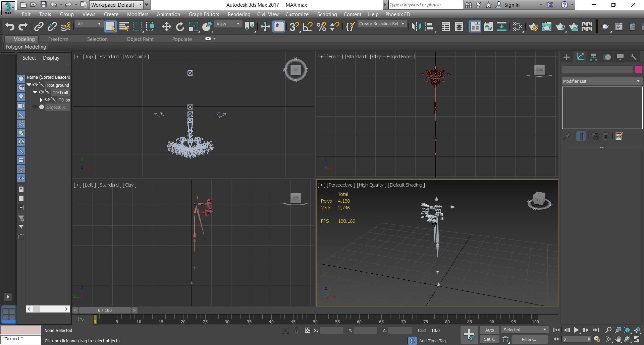Open Select by Name dialog
This screenshot has width=644, height=345.
point(124,27)
